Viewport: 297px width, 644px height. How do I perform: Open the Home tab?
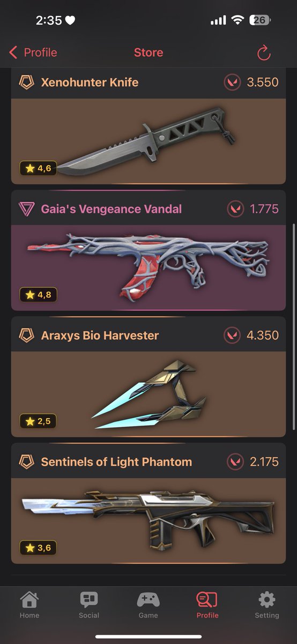pyautogui.click(x=29, y=605)
